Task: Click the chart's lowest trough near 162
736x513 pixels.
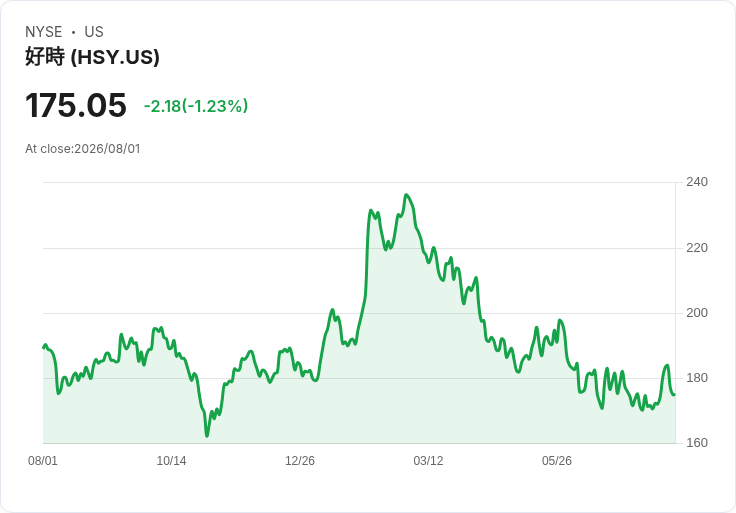Action: pos(207,436)
